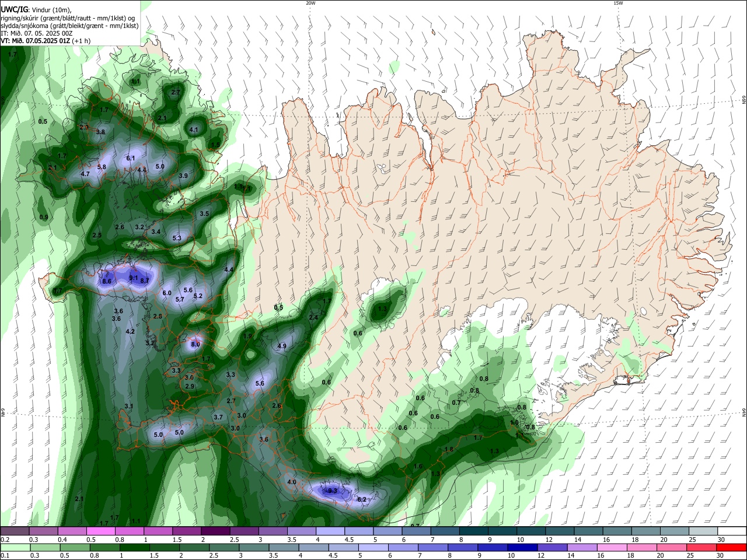Click the 5.2 precipitation value
747x560 pixels.
coord(198,296)
